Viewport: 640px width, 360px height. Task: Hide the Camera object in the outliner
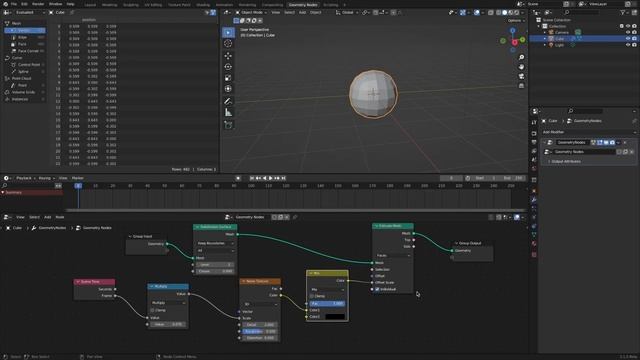click(x=628, y=32)
